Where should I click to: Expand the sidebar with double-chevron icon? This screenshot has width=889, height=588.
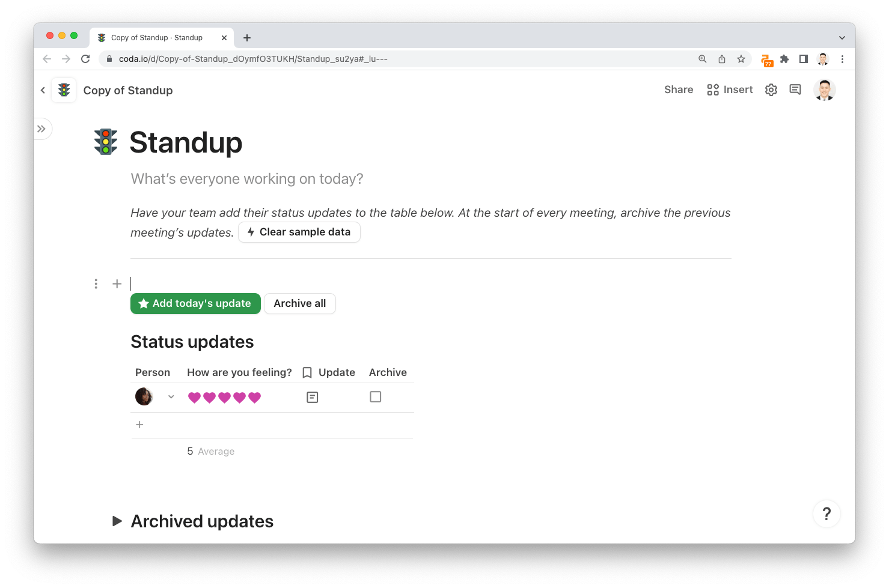point(41,129)
